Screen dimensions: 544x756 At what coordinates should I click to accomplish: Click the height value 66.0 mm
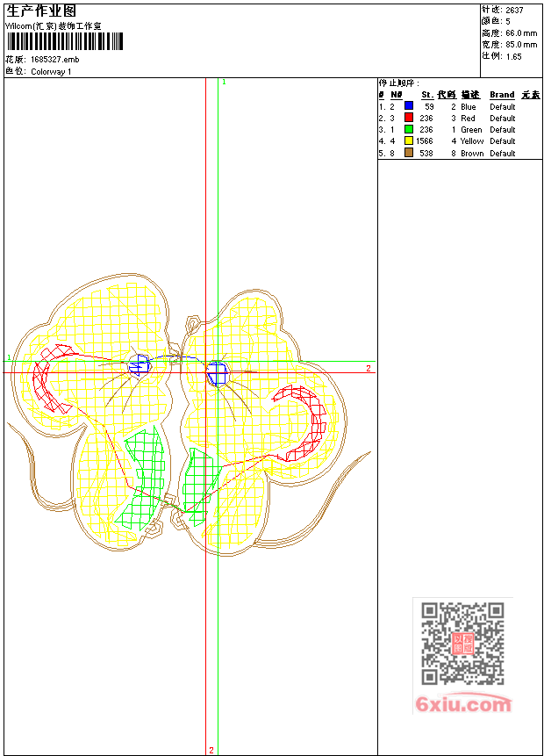[521, 33]
